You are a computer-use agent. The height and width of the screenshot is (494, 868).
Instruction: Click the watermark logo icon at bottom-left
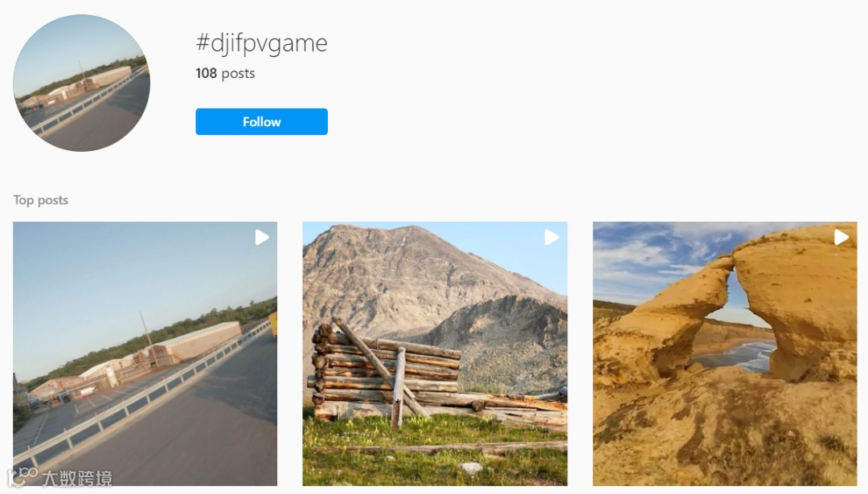click(x=21, y=477)
